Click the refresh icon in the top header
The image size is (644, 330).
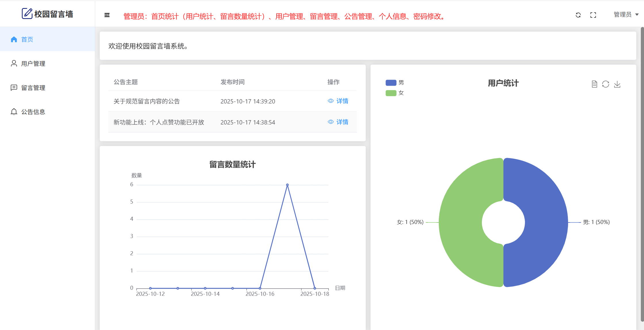click(578, 15)
